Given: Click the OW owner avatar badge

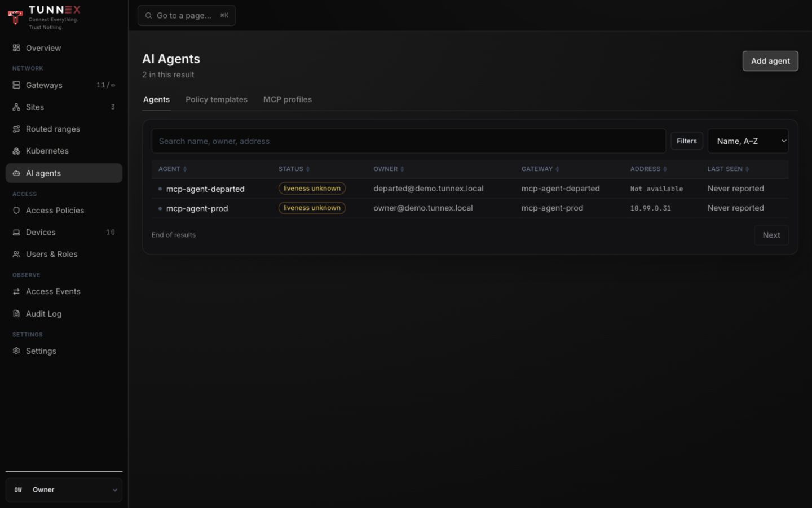Looking at the screenshot, I should point(18,490).
